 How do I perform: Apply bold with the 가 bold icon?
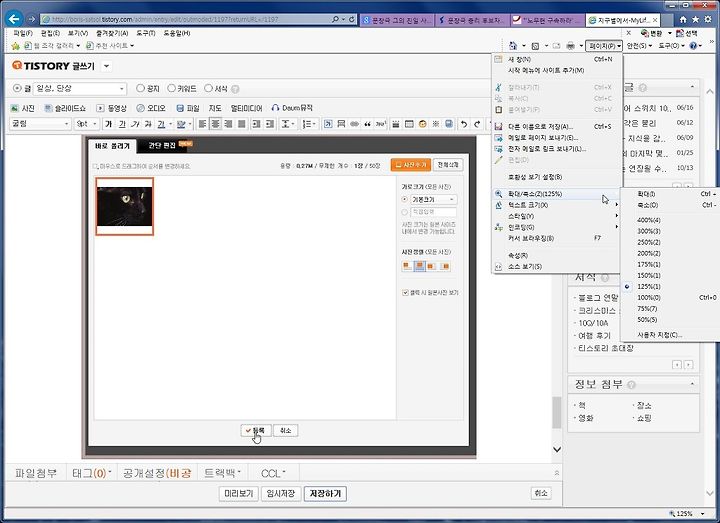tap(108, 124)
